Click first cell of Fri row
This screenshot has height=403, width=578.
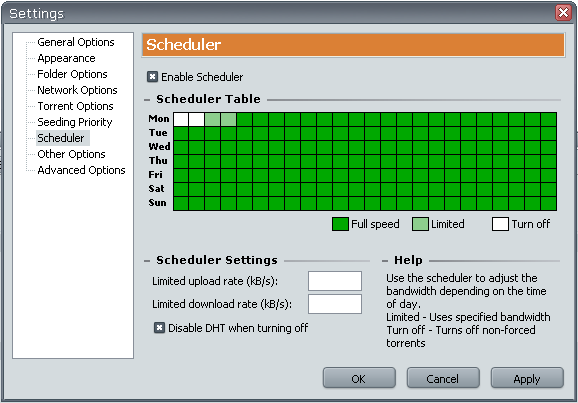tap(181, 176)
